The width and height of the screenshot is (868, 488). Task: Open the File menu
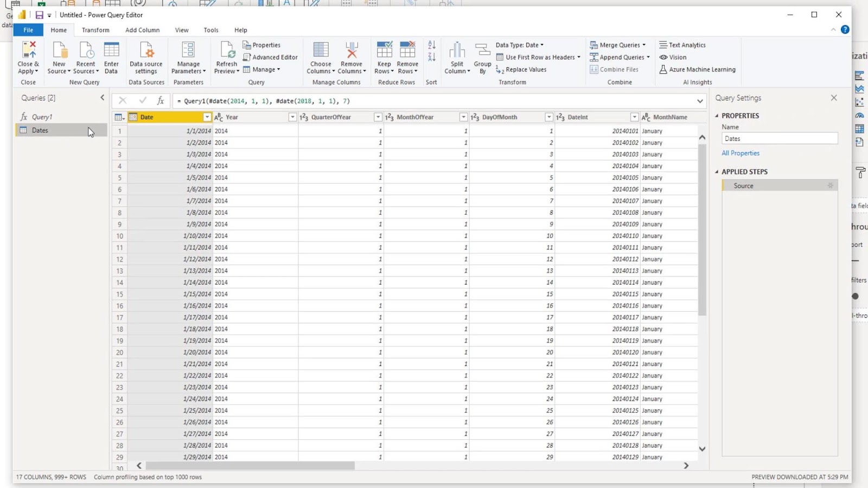[28, 30]
